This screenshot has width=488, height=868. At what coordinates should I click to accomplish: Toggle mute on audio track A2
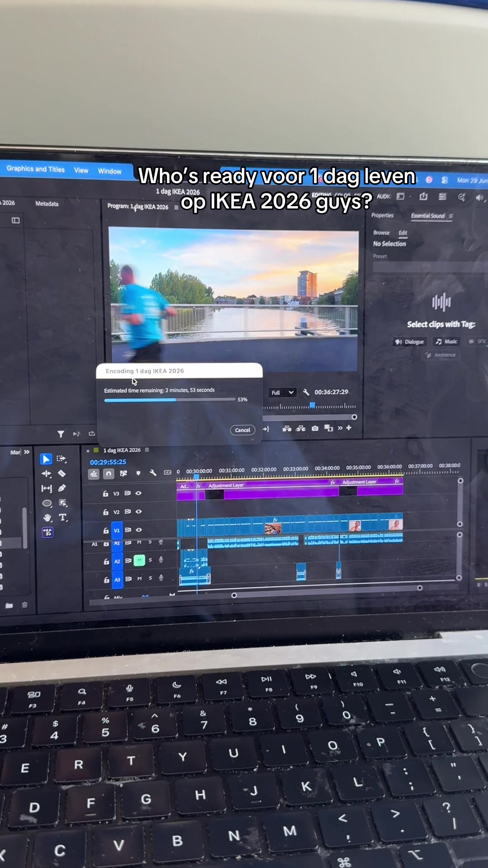139,561
